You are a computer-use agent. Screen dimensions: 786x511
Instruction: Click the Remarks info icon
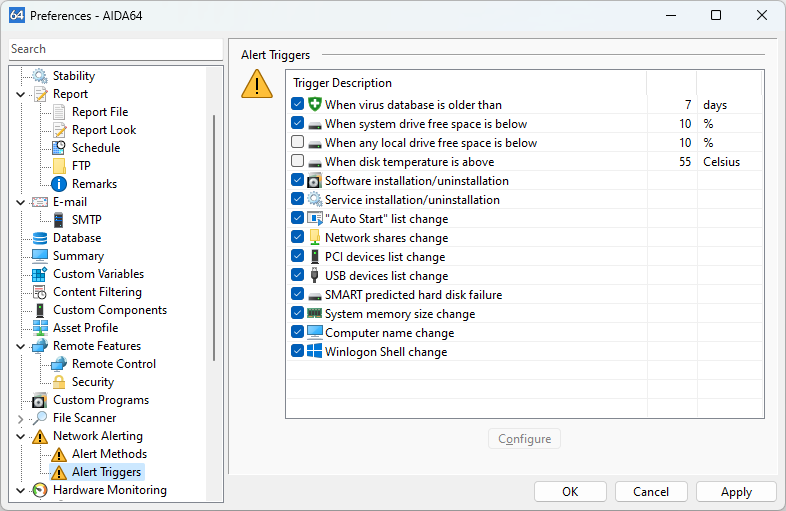tap(59, 184)
